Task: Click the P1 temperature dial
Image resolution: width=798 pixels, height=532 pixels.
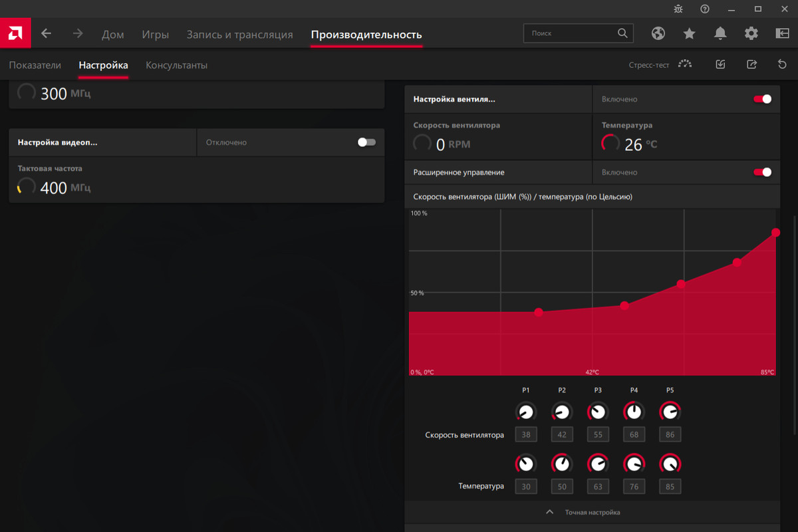Action: pyautogui.click(x=526, y=464)
